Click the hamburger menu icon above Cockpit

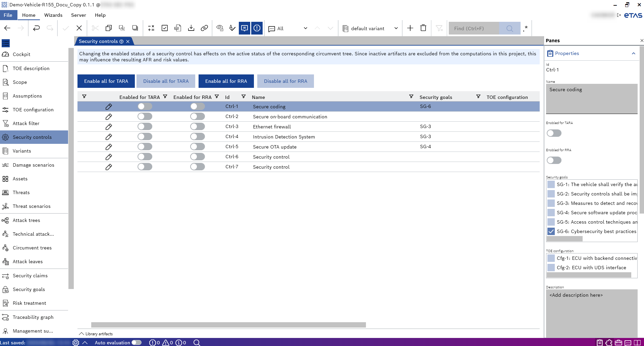point(6,43)
